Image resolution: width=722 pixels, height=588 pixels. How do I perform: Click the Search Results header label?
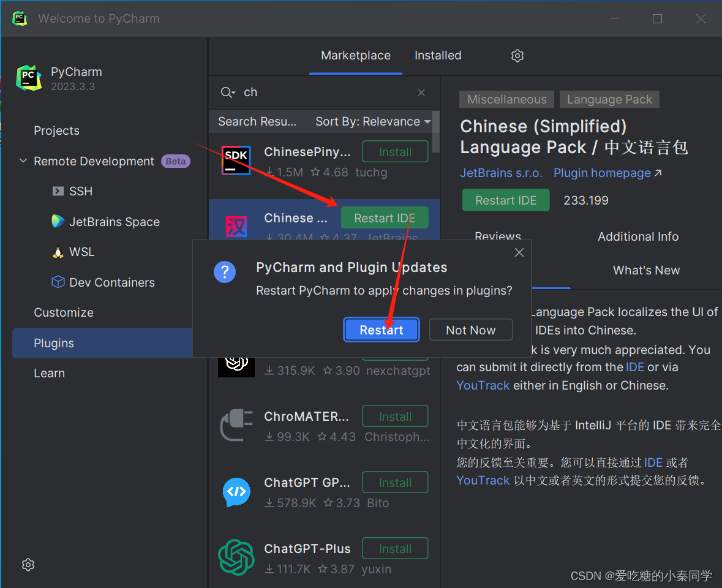click(257, 121)
